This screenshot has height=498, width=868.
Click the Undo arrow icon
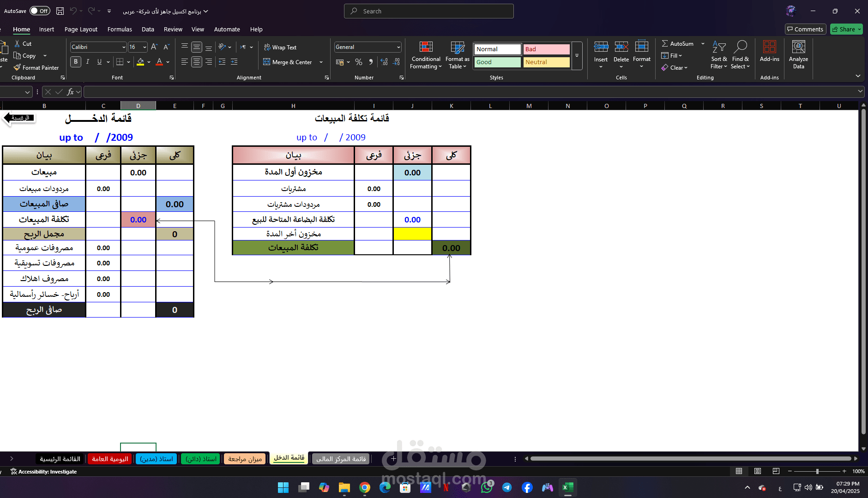(x=73, y=11)
